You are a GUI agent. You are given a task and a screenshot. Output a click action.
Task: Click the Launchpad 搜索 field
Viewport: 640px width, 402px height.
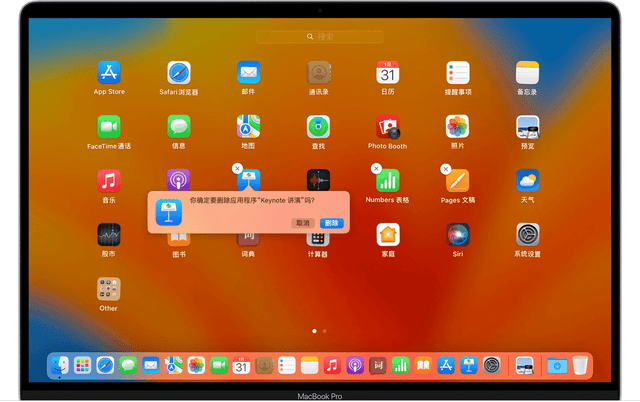(x=320, y=37)
